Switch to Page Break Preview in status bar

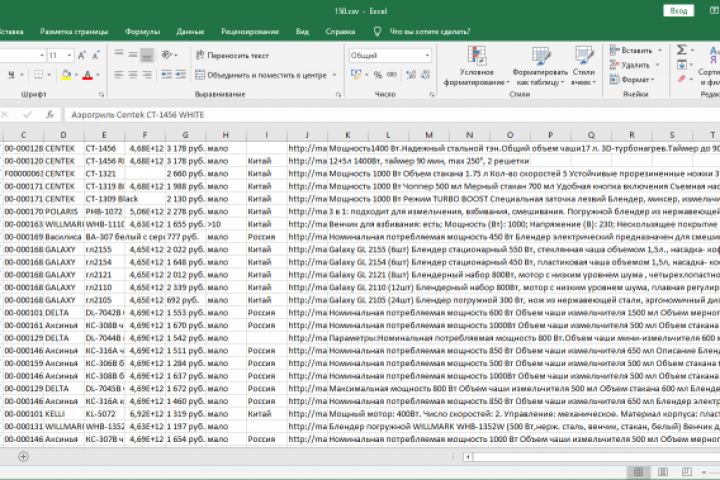click(x=686, y=472)
